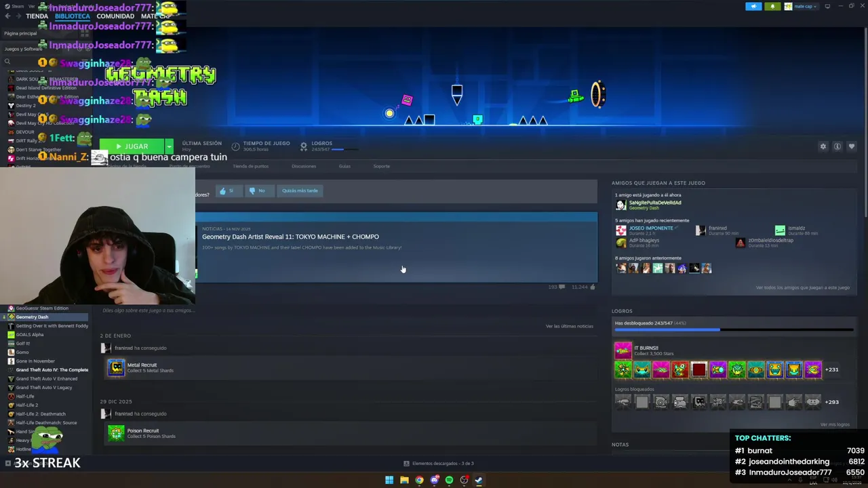The width and height of the screenshot is (868, 488).
Task: Open Steam icon on taskbar
Action: [479, 480]
